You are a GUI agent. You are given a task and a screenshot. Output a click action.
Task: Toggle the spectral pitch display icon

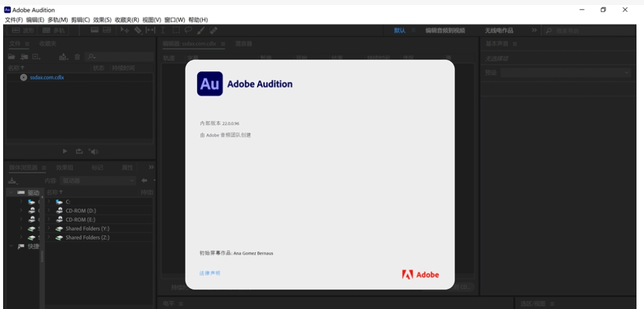(x=107, y=30)
